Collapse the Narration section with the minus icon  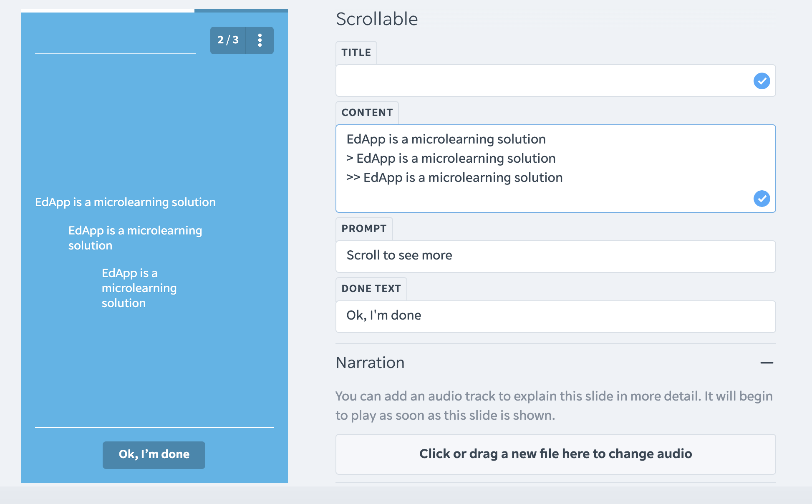click(x=767, y=363)
